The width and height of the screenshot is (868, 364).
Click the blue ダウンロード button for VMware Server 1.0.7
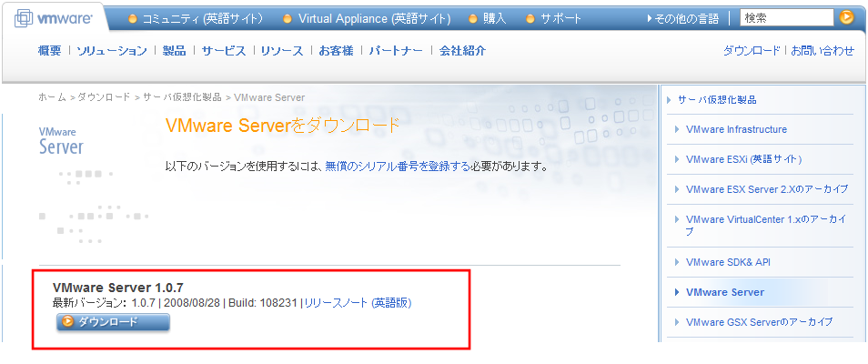click(113, 322)
